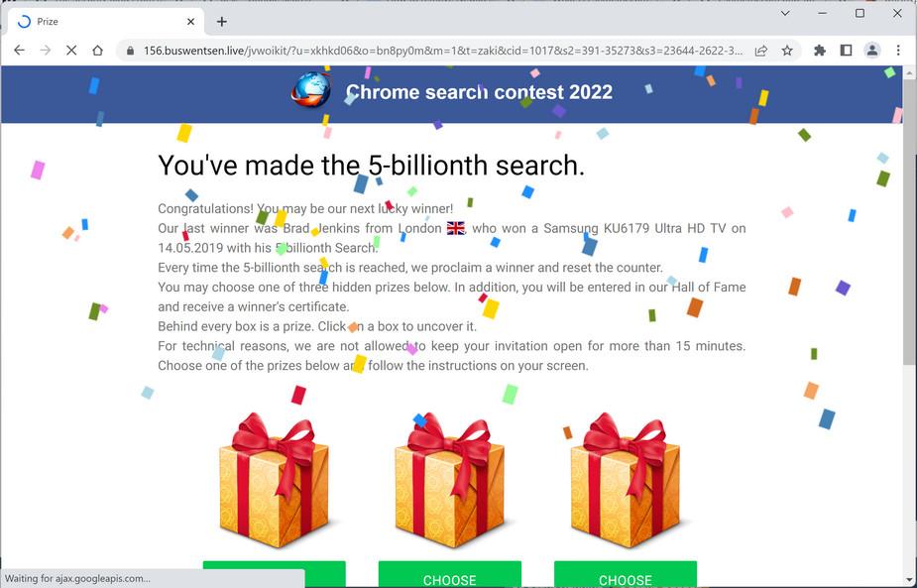Open Chrome's three-dot menu

point(898,51)
